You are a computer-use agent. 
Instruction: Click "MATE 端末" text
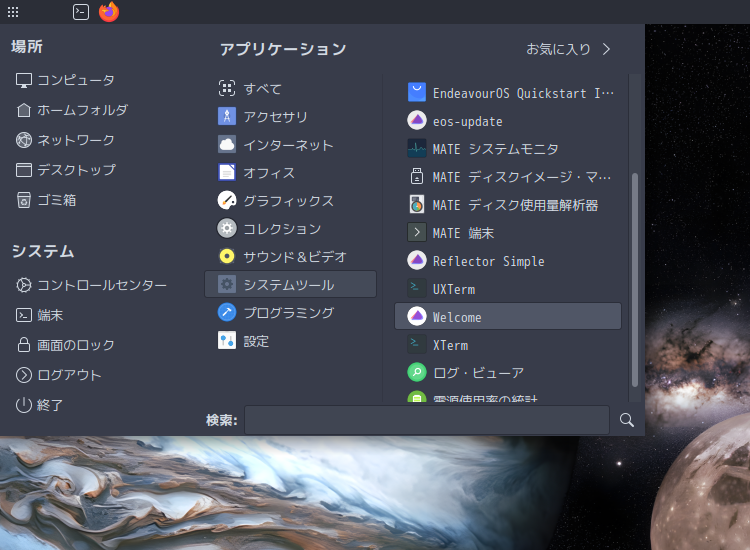click(463, 233)
